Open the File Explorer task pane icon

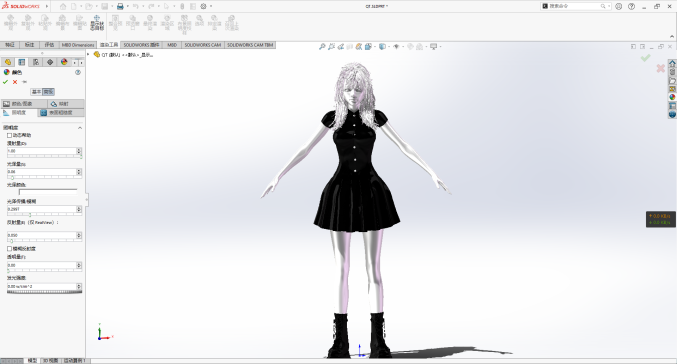click(672, 80)
